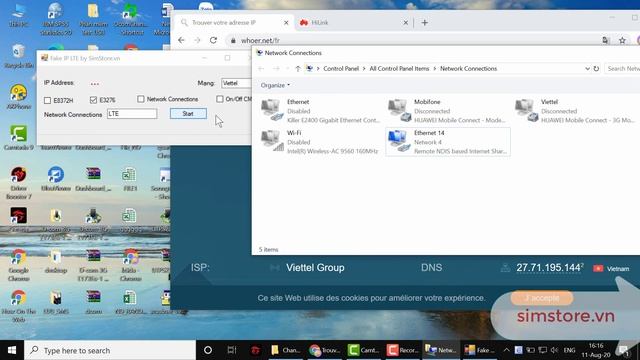Edit the Network Connections LTE field
The height and width of the screenshot is (360, 640).
click(x=132, y=114)
